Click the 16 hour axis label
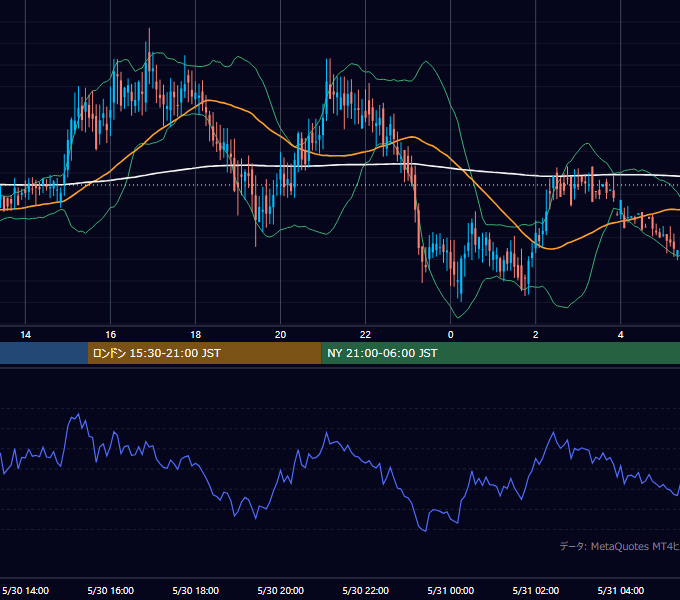The image size is (680, 600). (x=111, y=335)
